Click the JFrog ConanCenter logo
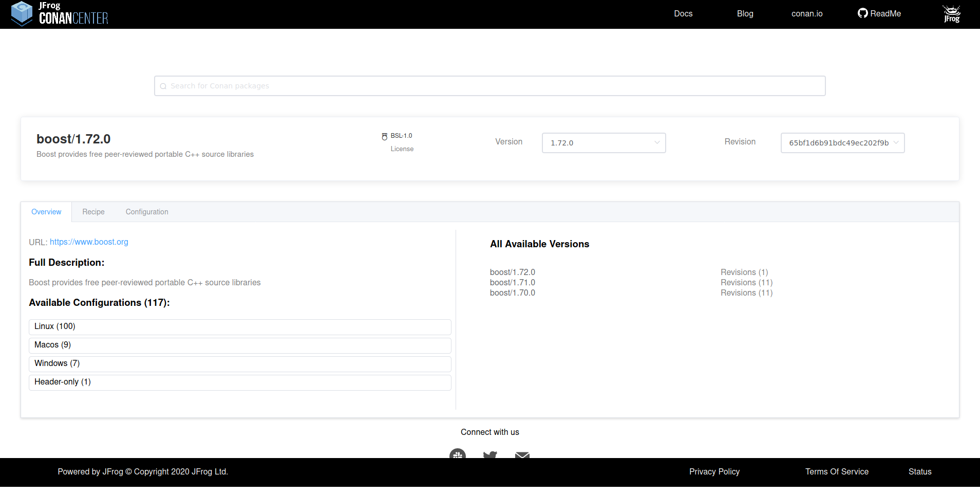Viewport: 980px width, 493px height. [x=60, y=14]
